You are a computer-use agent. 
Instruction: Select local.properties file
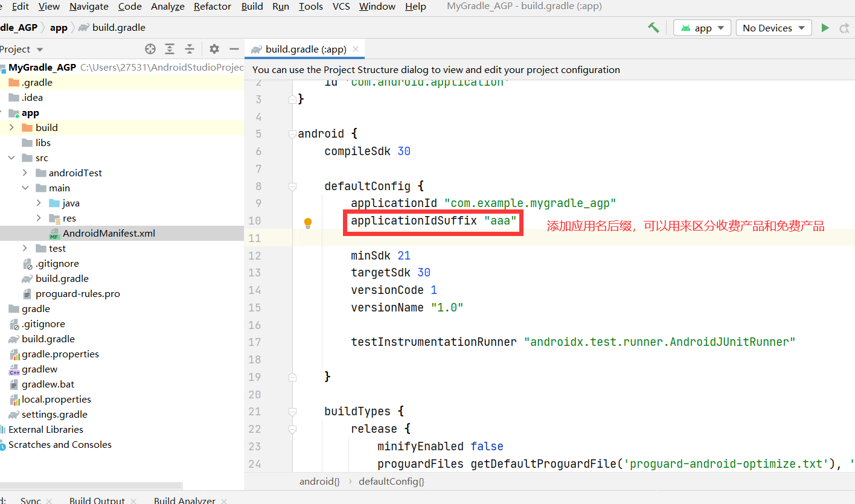[x=56, y=399]
